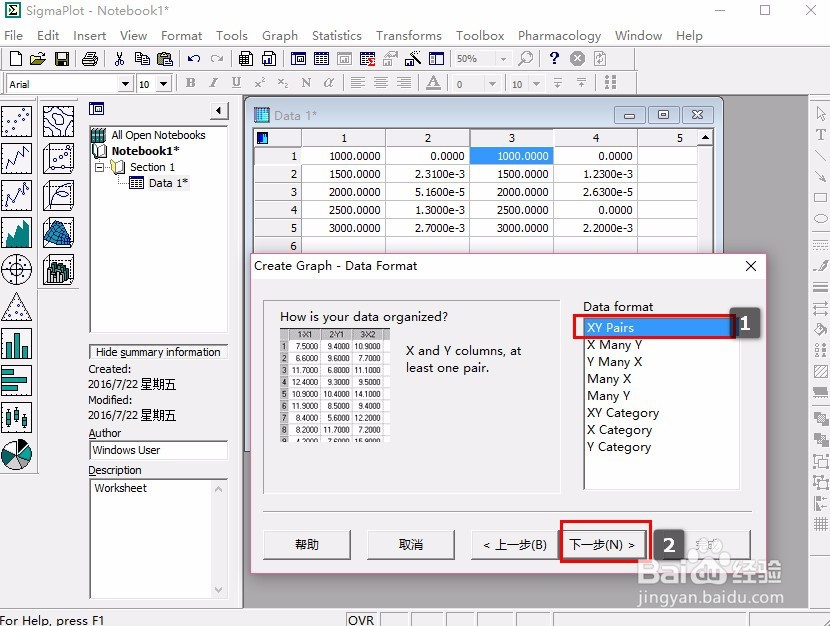Click the font color A icon
Viewport: 830px width, 626px height.
pos(434,83)
